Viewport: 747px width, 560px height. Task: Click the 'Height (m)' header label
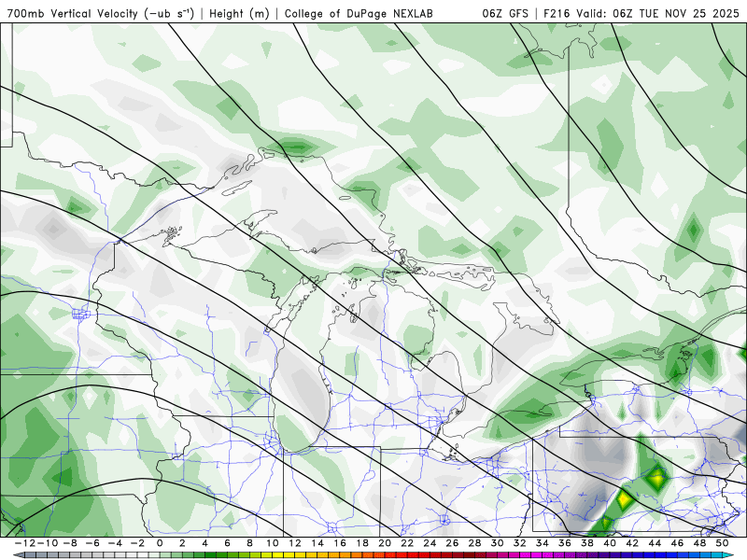coord(239,13)
